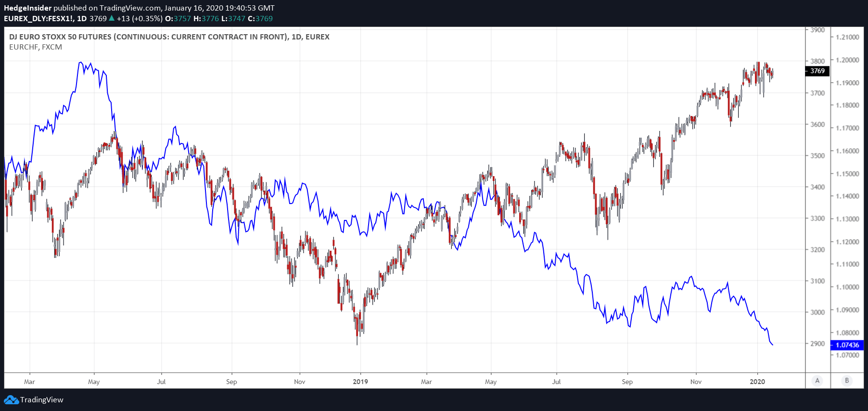Click the EUREX_DLY:FESX1! symbol text
This screenshot has width=868, height=411.
(39, 19)
